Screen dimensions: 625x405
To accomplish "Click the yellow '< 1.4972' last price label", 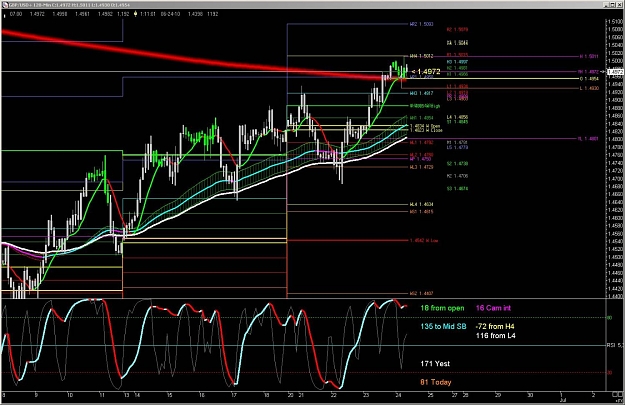I will (426, 72).
